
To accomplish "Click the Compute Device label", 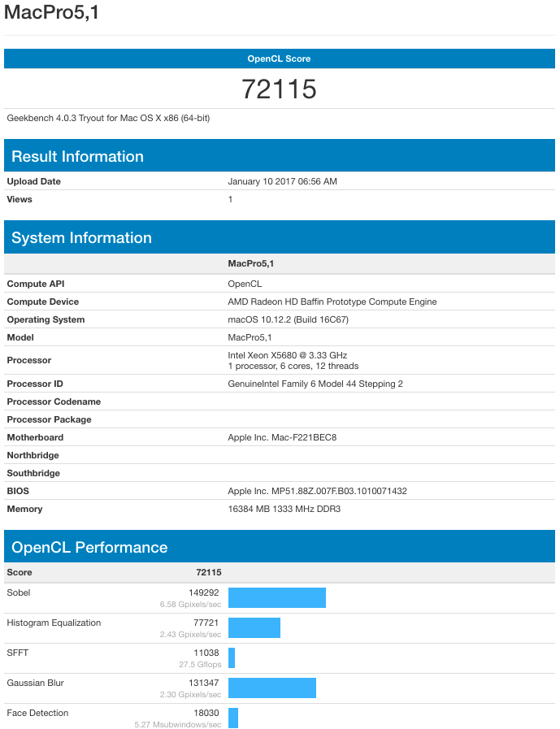I will (x=43, y=302).
